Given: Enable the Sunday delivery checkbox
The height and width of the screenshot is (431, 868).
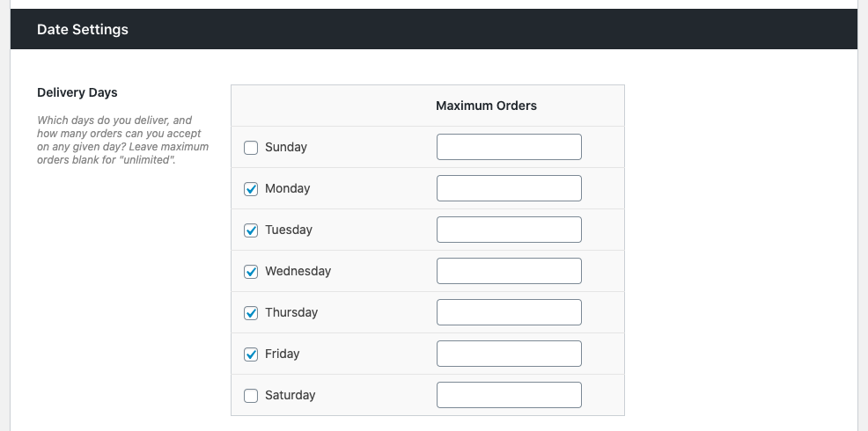Looking at the screenshot, I should 251,148.
